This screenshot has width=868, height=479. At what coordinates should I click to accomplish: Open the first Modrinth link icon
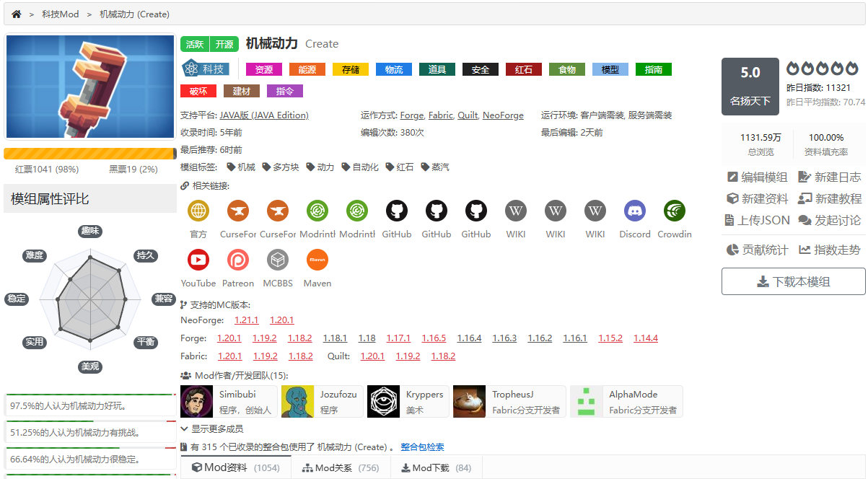[x=317, y=211]
